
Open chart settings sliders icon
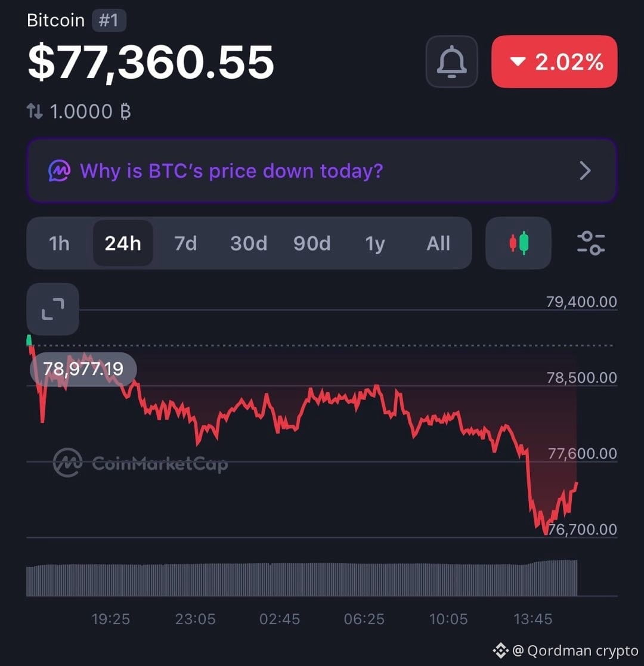pos(591,243)
